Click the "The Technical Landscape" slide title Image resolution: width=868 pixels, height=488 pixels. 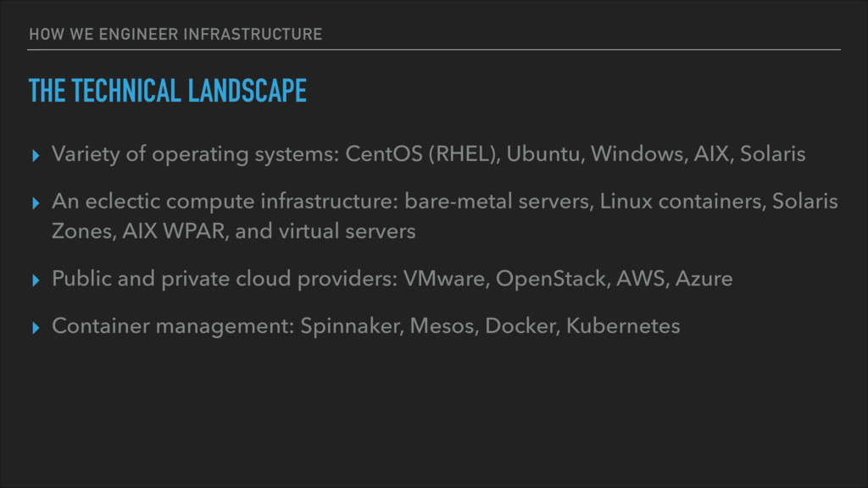coord(167,90)
